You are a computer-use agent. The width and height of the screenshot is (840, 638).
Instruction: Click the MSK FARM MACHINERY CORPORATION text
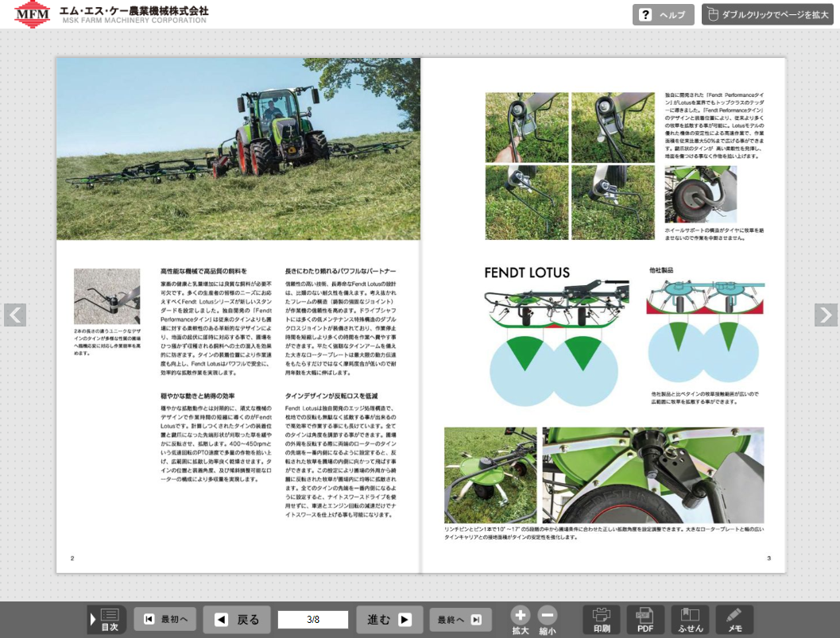(x=134, y=21)
